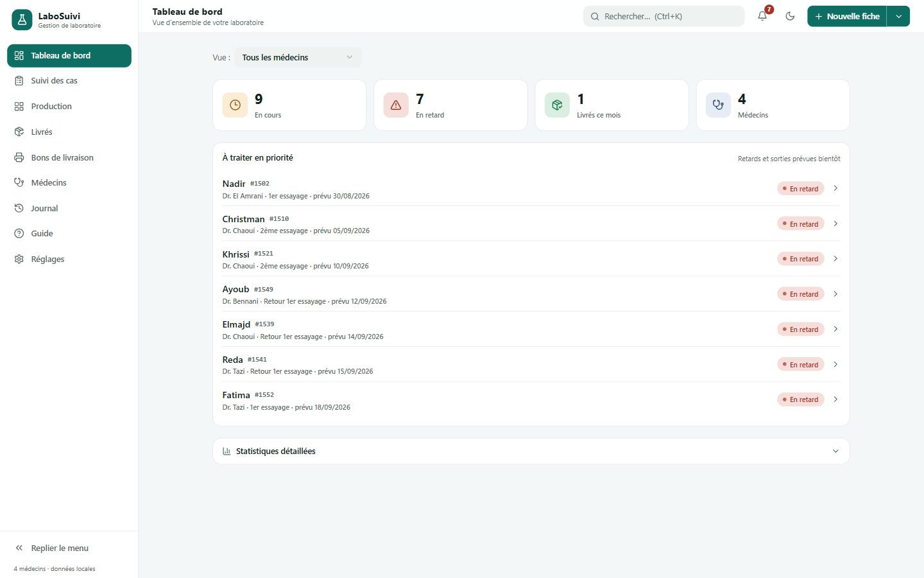The width and height of the screenshot is (924, 578).
Task: Click the stethoscope icon in Médecins card
Action: (718, 105)
